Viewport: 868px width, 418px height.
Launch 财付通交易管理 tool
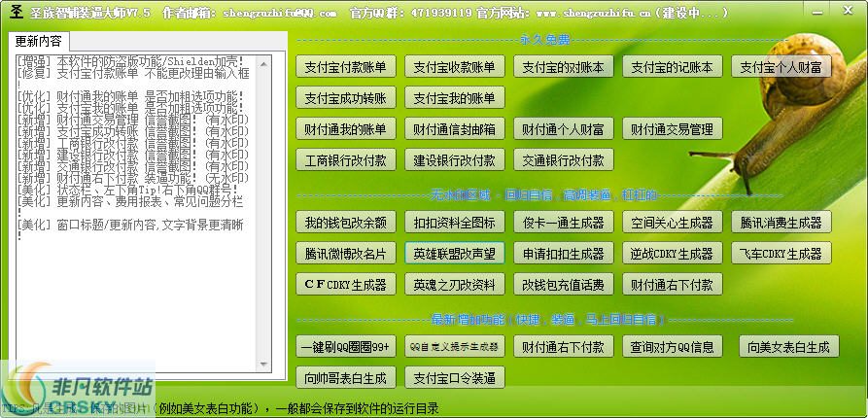(x=673, y=129)
